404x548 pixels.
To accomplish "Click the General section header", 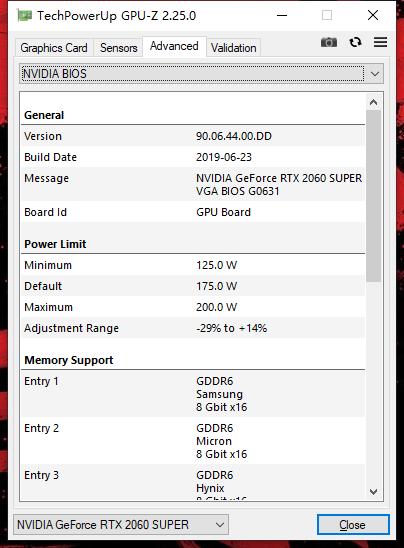I will [x=44, y=115].
